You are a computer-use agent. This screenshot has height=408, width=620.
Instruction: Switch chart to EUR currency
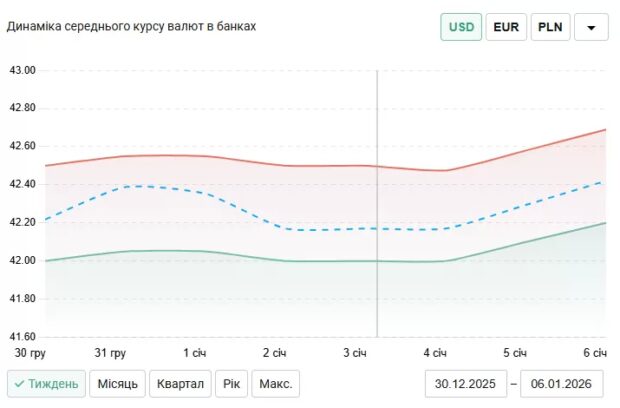pyautogui.click(x=506, y=27)
